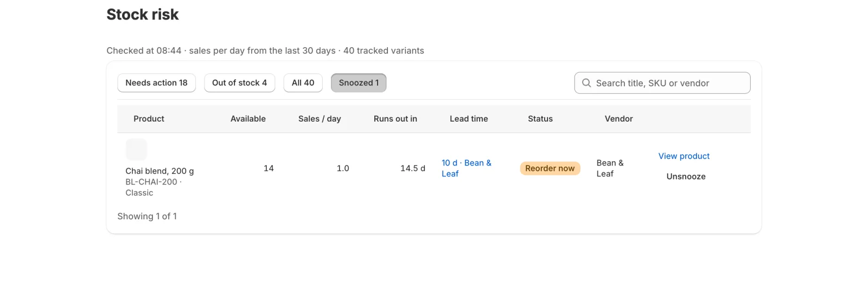Click the Reorder now status badge
This screenshot has height=292, width=868.
coord(550,168)
